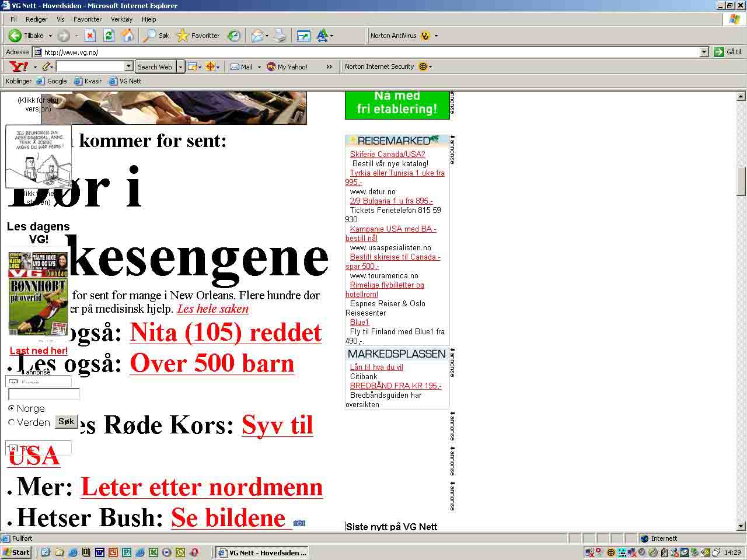Launch Opera from the Quick Launch bar
747x560 pixels.
pyautogui.click(x=194, y=552)
